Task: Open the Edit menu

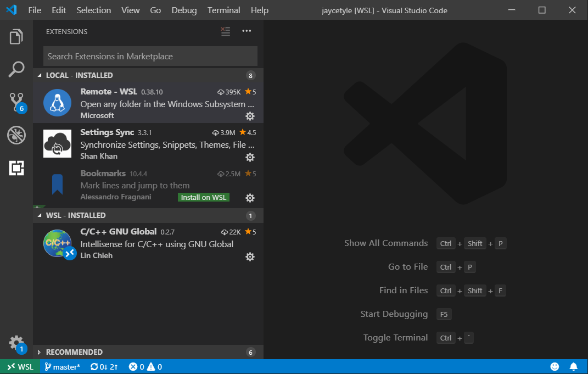Action: pyautogui.click(x=59, y=10)
